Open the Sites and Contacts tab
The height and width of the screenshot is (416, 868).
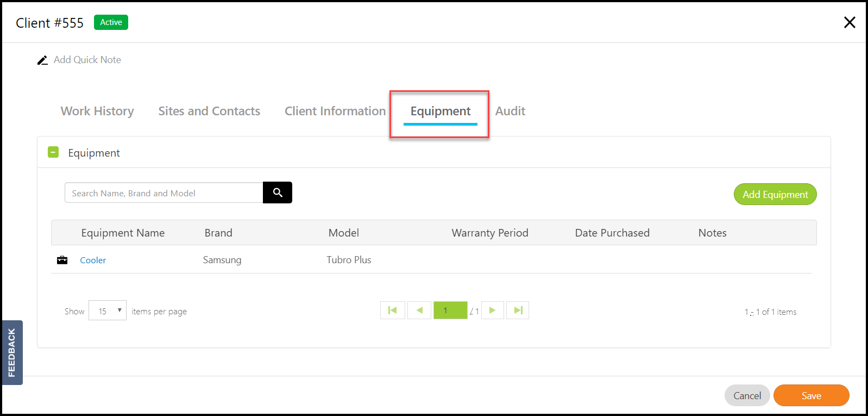(x=209, y=111)
